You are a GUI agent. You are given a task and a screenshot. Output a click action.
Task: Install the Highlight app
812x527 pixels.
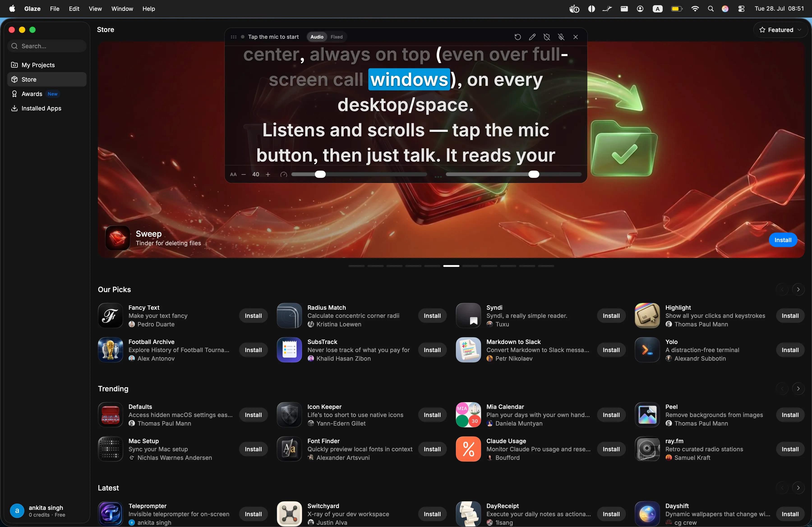(790, 316)
